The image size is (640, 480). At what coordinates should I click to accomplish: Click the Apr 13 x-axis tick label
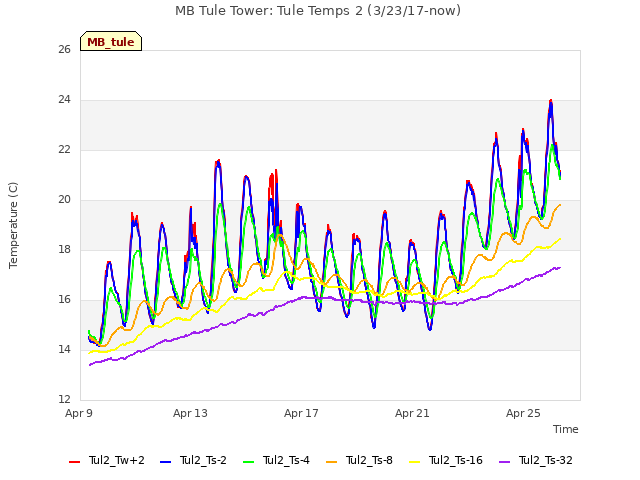tap(190, 413)
